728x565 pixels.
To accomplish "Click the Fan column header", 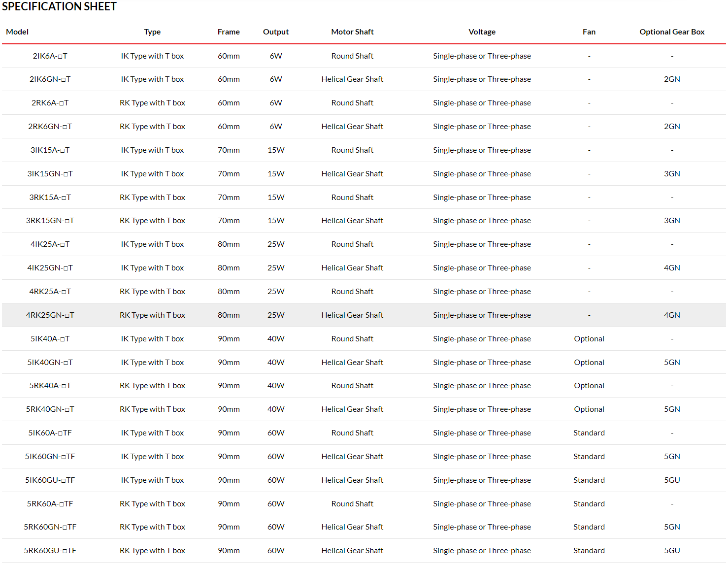I will click(x=589, y=32).
